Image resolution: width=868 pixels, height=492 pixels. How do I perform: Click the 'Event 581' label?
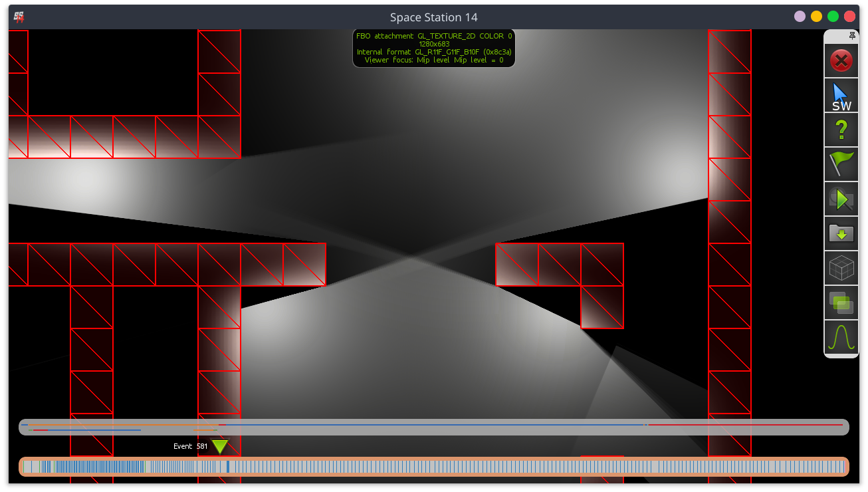[x=190, y=446]
